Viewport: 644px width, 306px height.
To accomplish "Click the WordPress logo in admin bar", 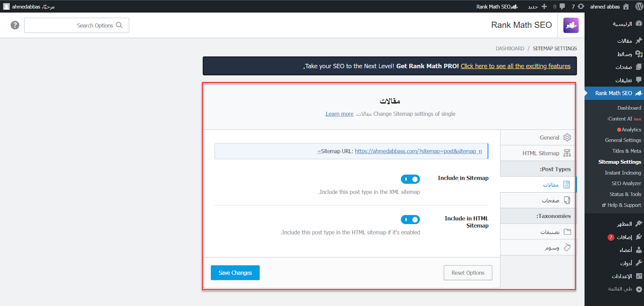I will click(639, 6).
